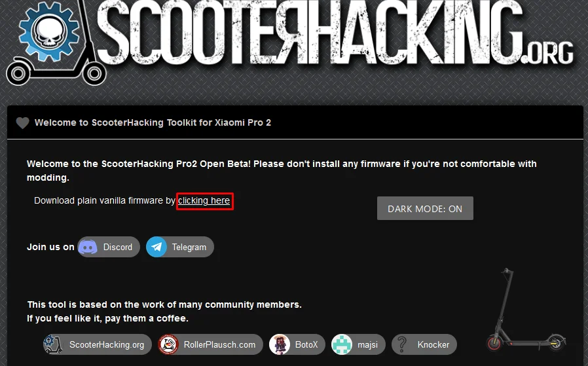This screenshot has height=366, width=588.
Task: Select the Knocker name label
Action: coord(433,345)
